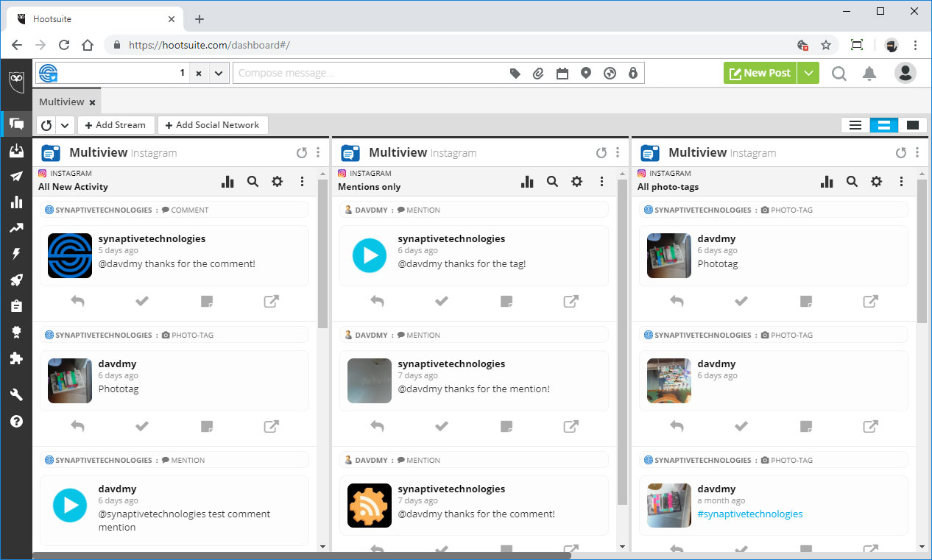Reply to synaptivetechnologies thanks for the comment post

tap(77, 300)
